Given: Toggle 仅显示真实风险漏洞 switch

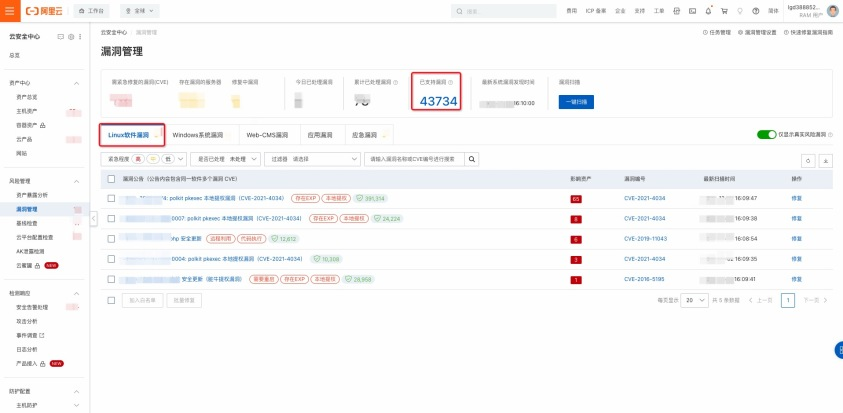Looking at the screenshot, I should 766,134.
